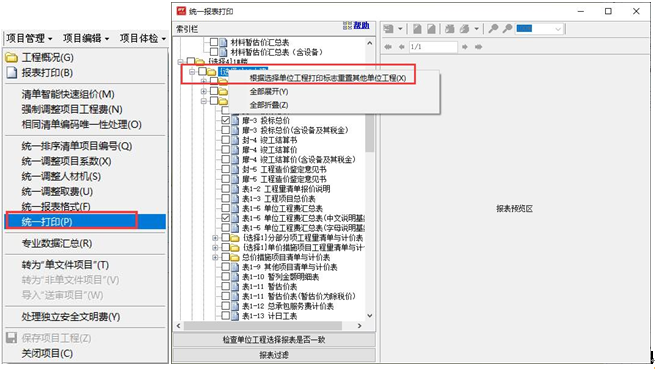Go to previous page arrow icon
655x369 pixels.
401,47
